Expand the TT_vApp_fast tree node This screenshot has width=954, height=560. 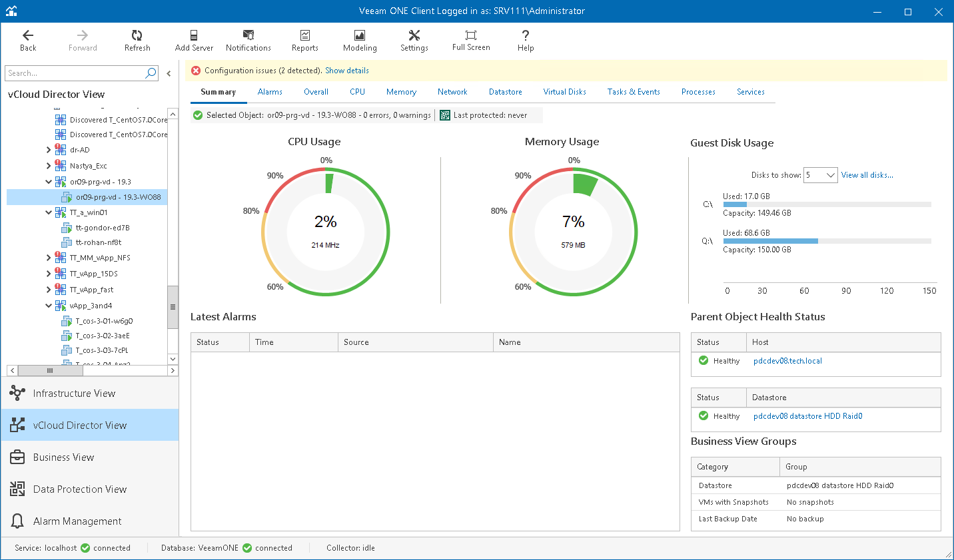click(x=49, y=290)
